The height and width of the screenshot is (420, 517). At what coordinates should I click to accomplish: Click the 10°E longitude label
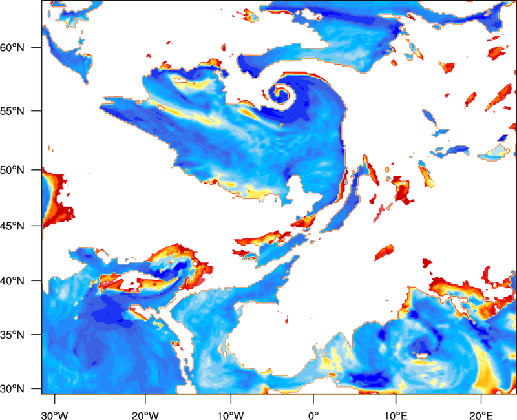396,415
